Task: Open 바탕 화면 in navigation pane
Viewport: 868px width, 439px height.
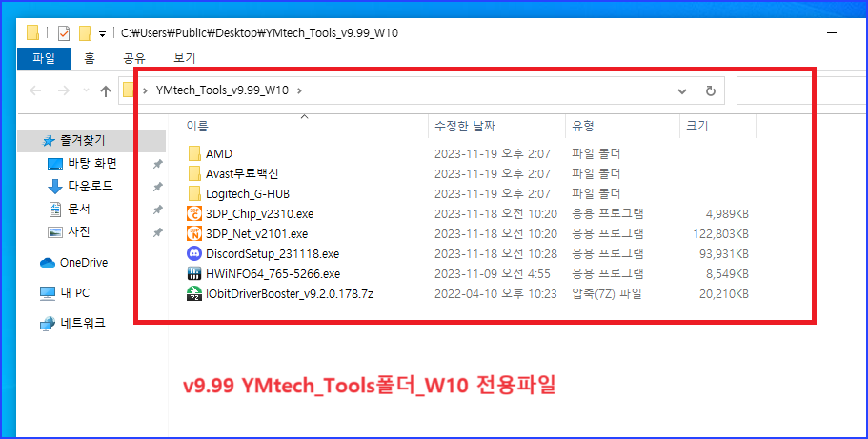Action: [x=91, y=163]
